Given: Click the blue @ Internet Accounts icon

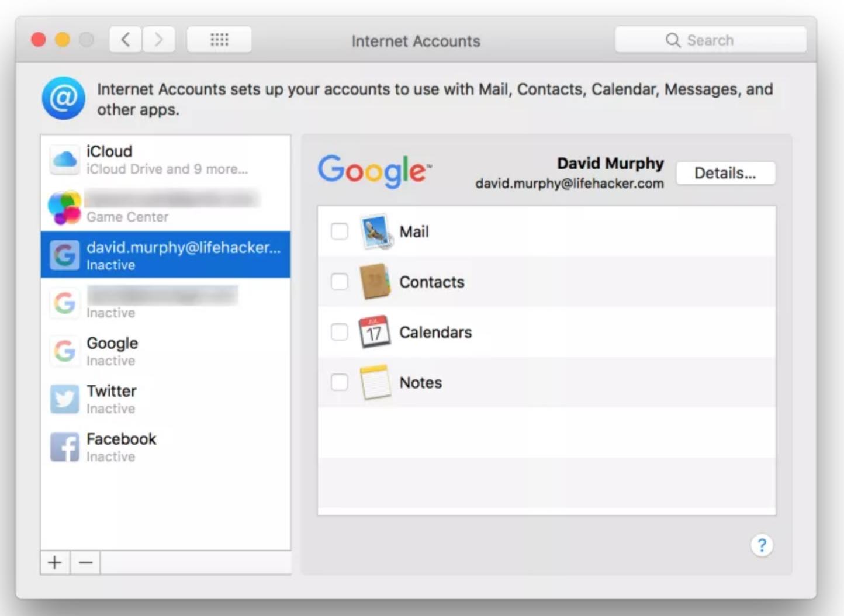Looking at the screenshot, I should [63, 98].
